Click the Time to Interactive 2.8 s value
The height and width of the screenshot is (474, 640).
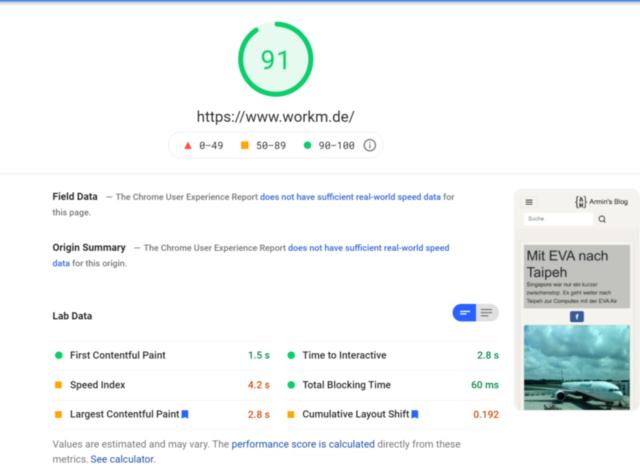coord(488,355)
